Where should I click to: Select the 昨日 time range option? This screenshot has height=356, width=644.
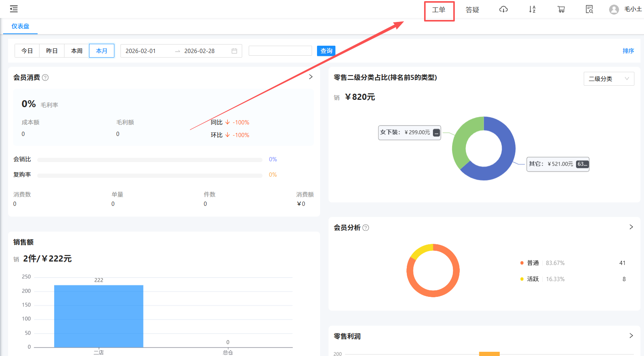(52, 51)
